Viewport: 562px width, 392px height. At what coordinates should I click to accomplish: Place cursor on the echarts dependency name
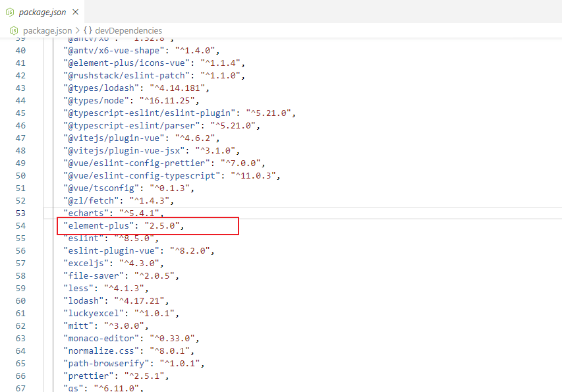pyautogui.click(x=86, y=213)
